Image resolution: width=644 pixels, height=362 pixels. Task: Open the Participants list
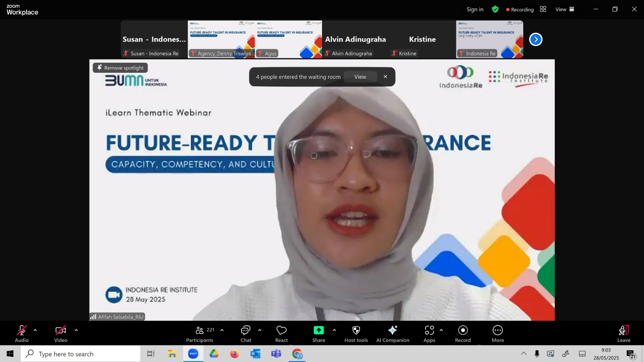[x=200, y=334]
